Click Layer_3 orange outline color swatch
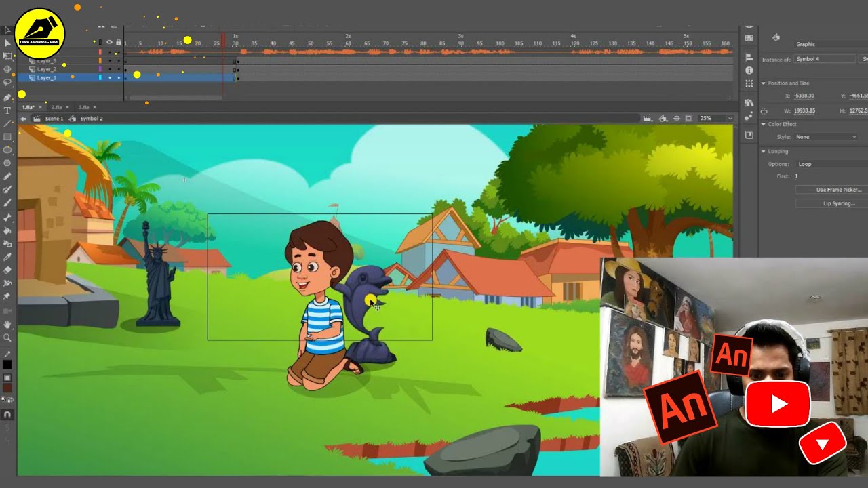Image resolution: width=868 pixels, height=488 pixels. 100,61
